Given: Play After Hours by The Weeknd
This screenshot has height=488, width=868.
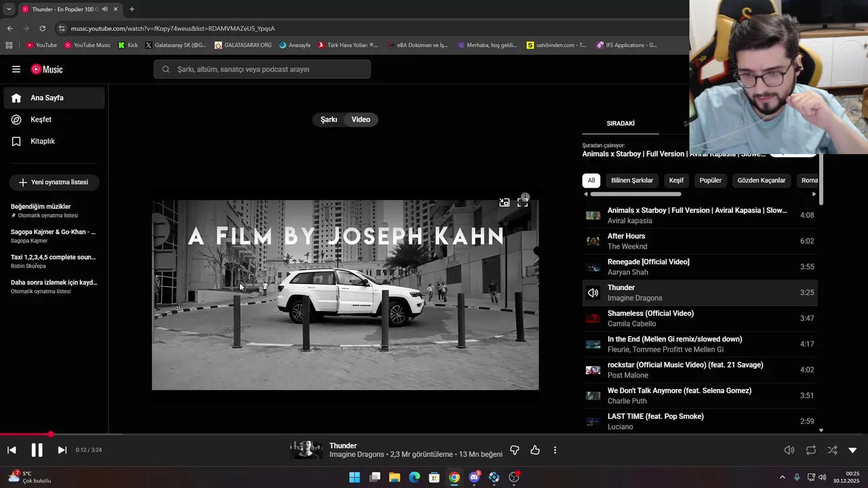Looking at the screenshot, I should (x=700, y=241).
